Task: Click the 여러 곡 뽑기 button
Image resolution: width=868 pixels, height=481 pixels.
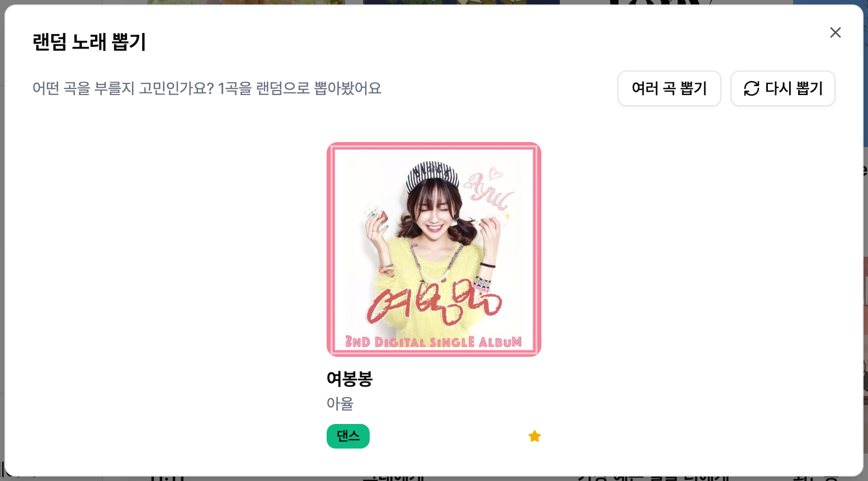Action: click(669, 88)
